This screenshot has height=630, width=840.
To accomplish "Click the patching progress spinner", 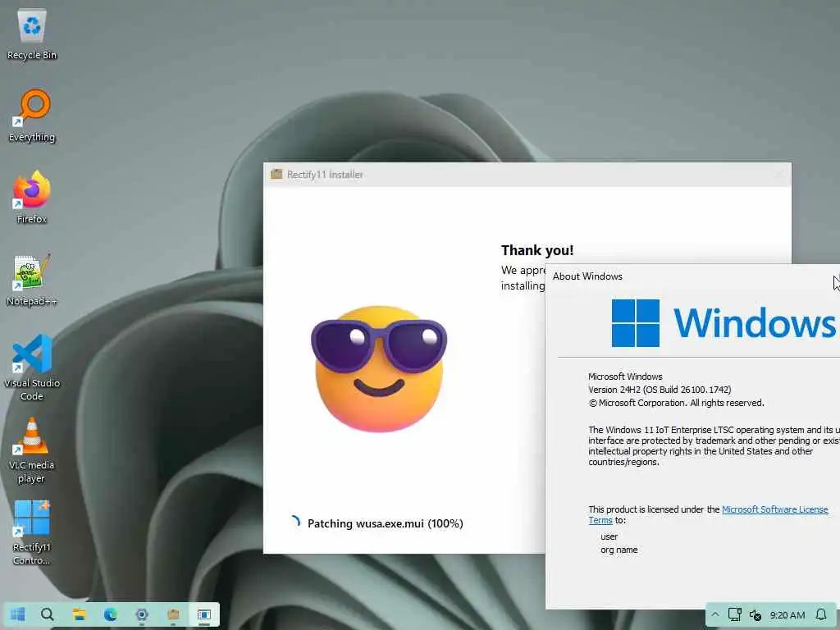I will 295,521.
